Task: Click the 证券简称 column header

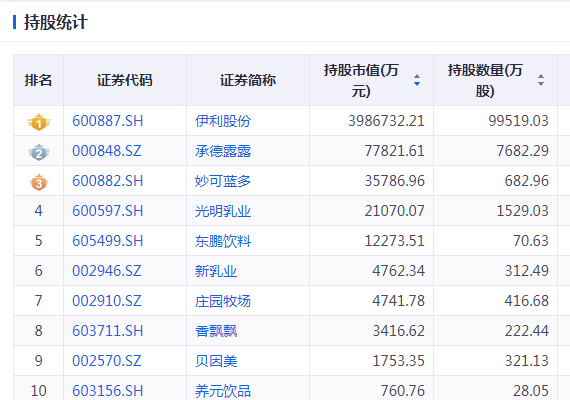Action: pos(248,80)
